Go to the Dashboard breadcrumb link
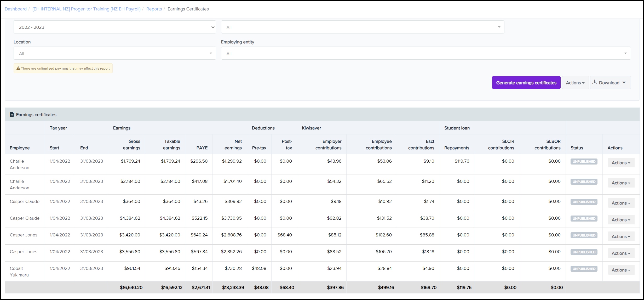This screenshot has width=644, height=300. point(16,9)
